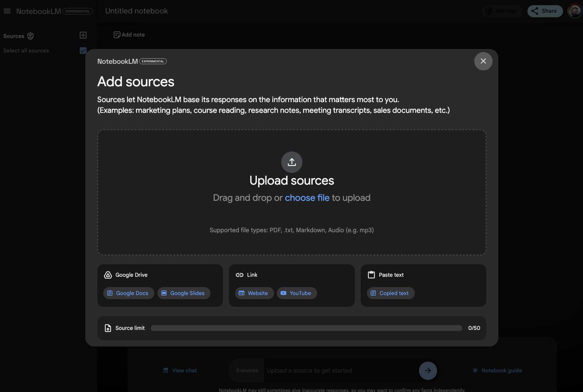Open the user profile avatar
Screen dimensions: 583x392
pyautogui.click(x=575, y=11)
